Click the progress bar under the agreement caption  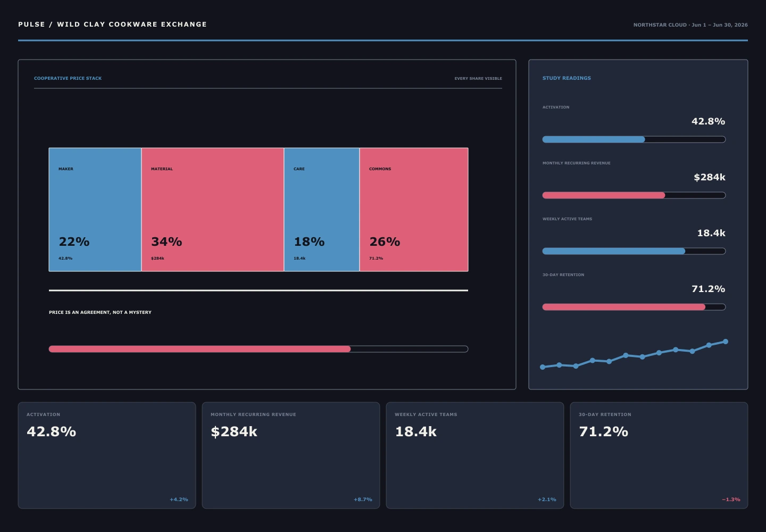coord(259,349)
